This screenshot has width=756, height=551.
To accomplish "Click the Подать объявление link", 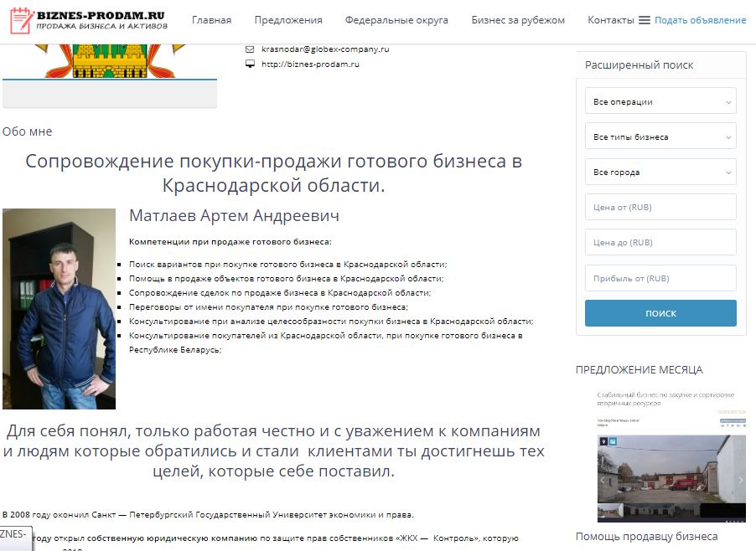I will [x=700, y=20].
